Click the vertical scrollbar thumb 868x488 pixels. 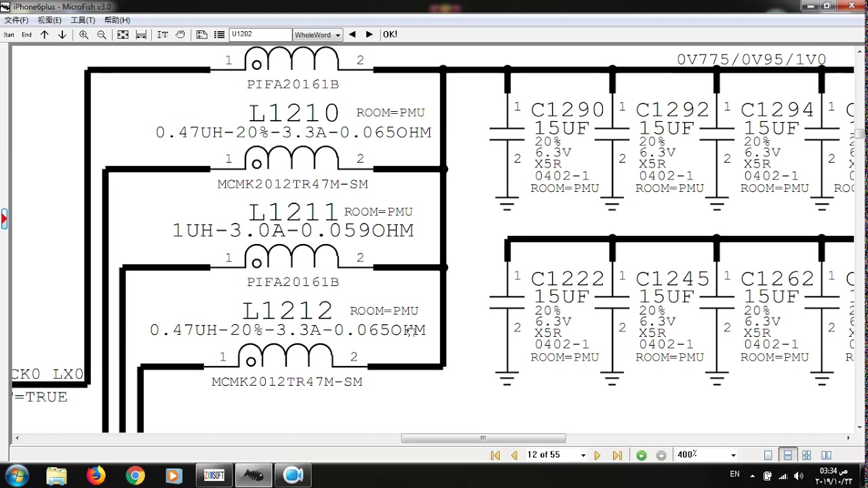click(859, 134)
